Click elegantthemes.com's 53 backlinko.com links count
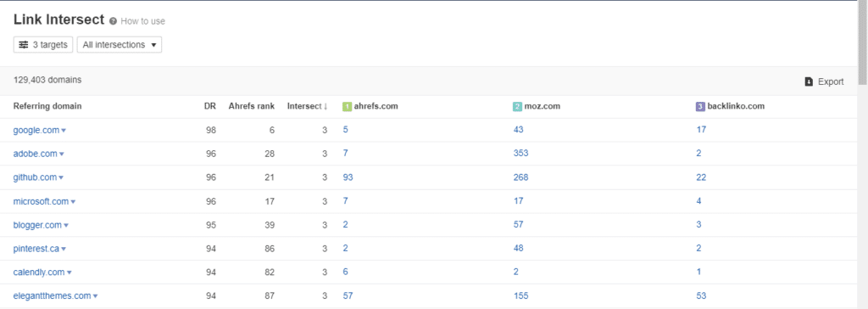The width and height of the screenshot is (868, 309). pos(701,296)
